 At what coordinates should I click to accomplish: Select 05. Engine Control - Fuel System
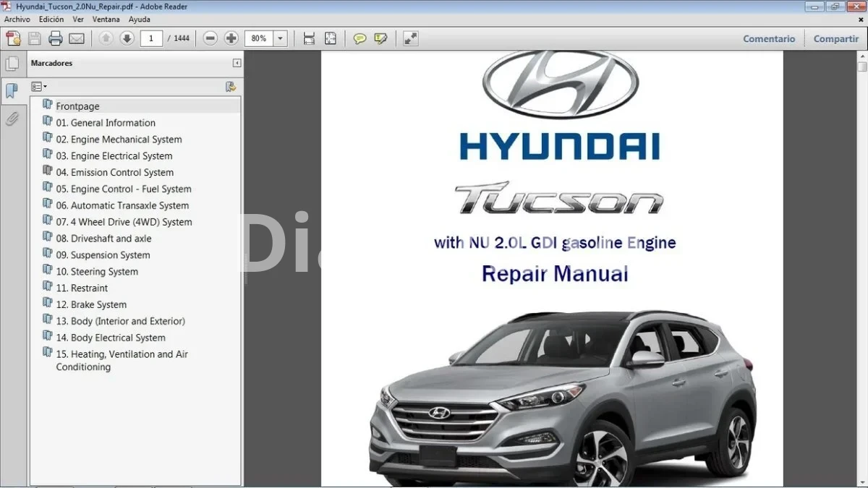(x=124, y=189)
